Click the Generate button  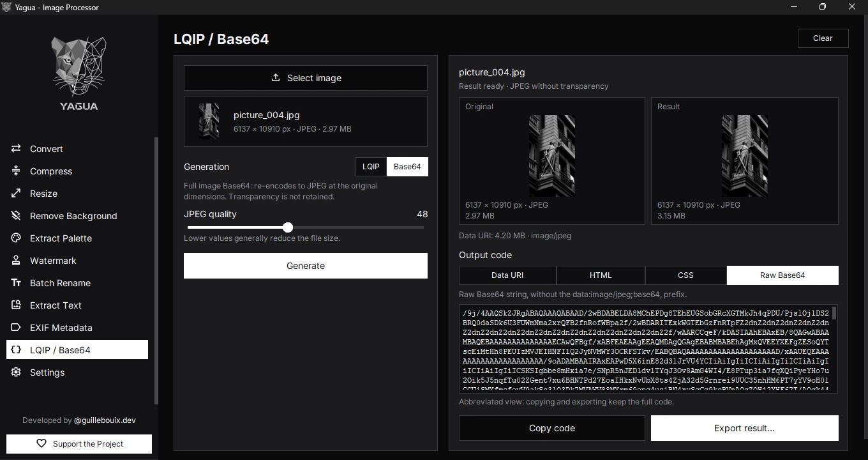click(306, 266)
